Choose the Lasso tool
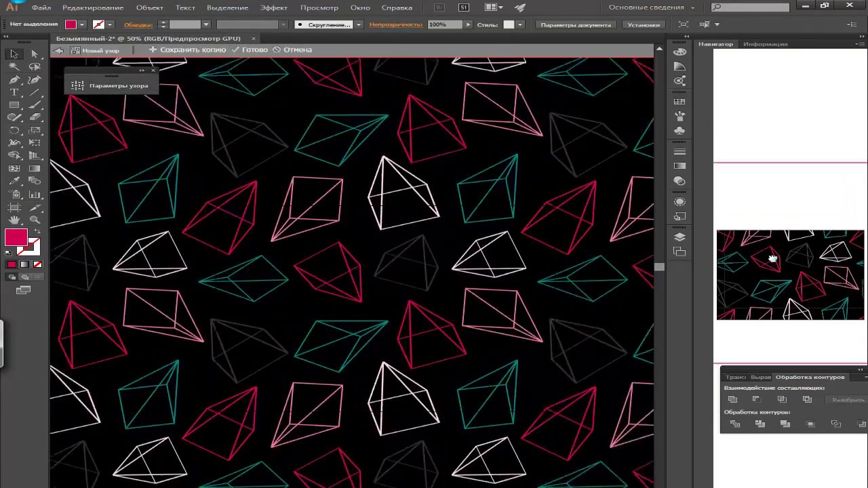 point(35,66)
